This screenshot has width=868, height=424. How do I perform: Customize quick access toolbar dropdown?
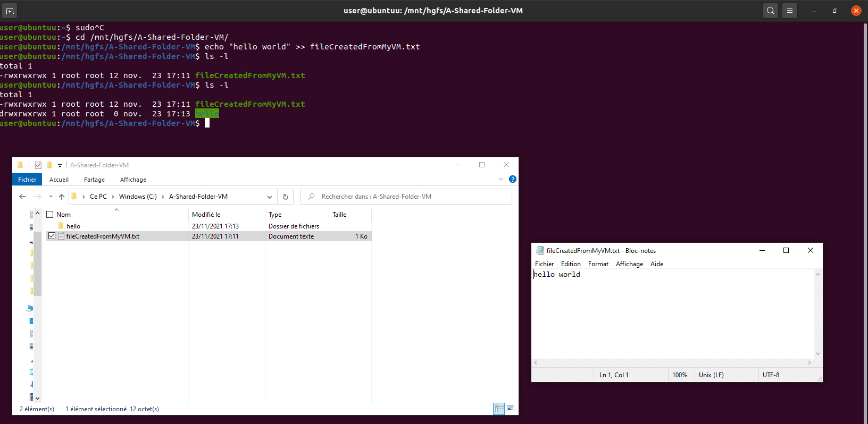[60, 165]
